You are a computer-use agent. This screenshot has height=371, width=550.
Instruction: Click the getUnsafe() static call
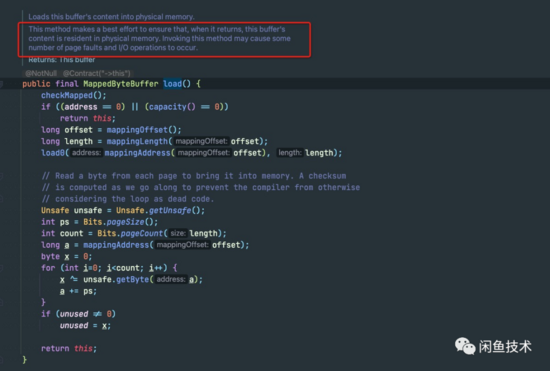[x=174, y=210]
